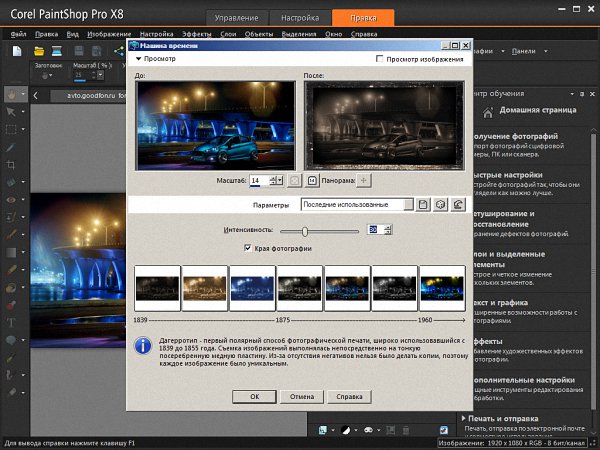Select the Crop tool
Viewport: 600px width, 450px height.
pos(11,165)
